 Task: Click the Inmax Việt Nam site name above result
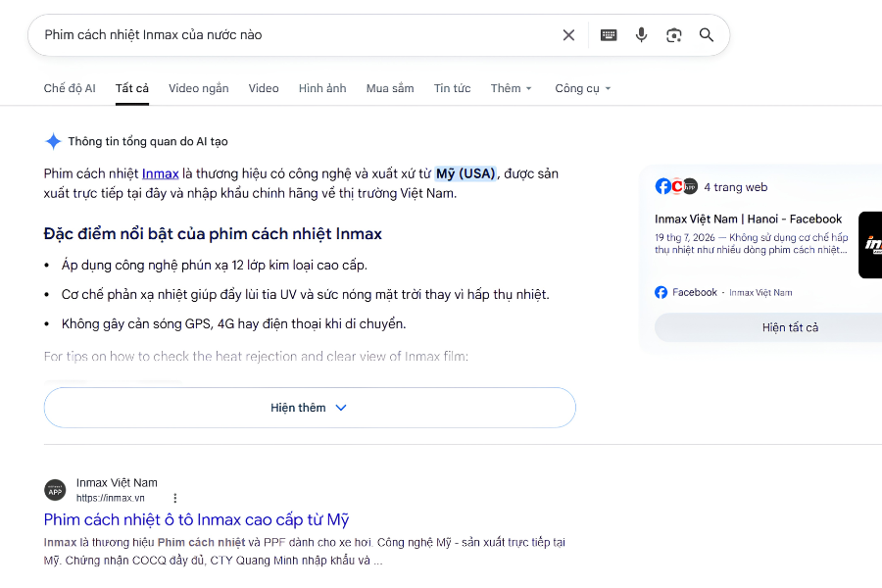pos(117,483)
